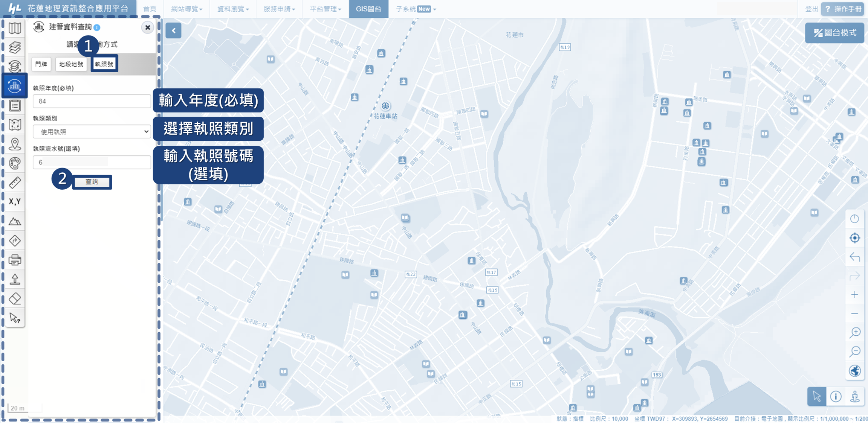
Task: Switch query mode to 門牌
Action: click(x=41, y=64)
